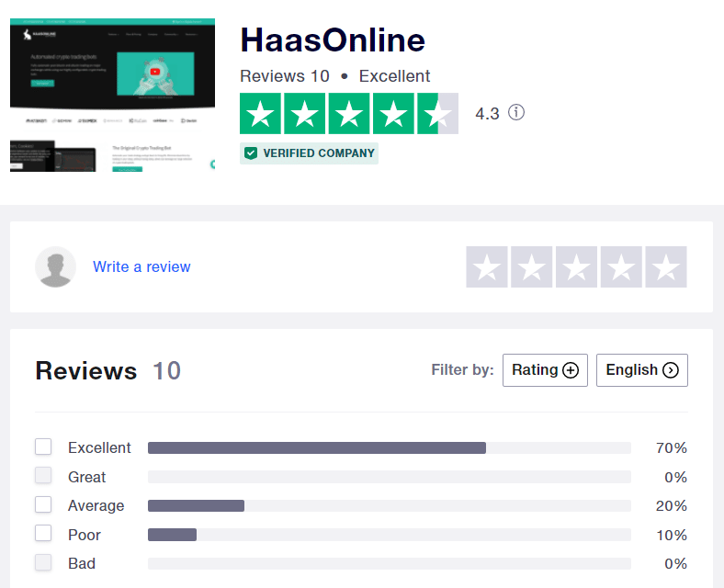724x588 pixels.
Task: Check the Poor filter checkbox
Action: pyautogui.click(x=43, y=533)
